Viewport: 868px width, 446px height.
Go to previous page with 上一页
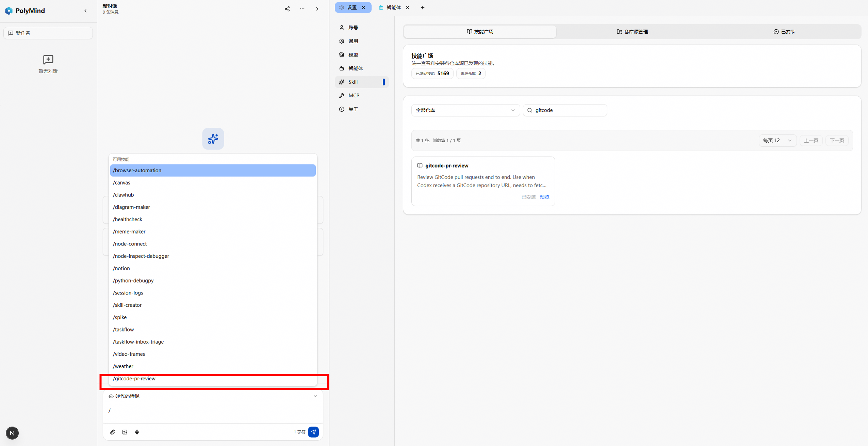tap(811, 141)
